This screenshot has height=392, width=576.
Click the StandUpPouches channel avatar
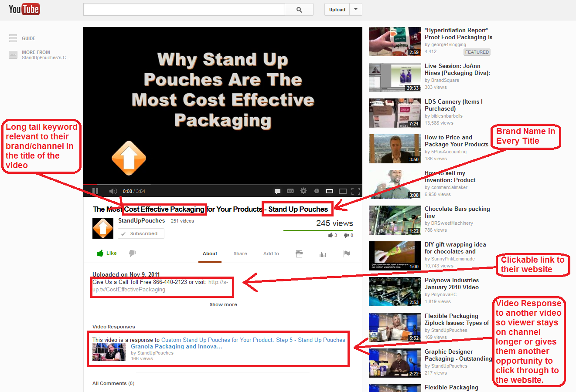point(103,228)
